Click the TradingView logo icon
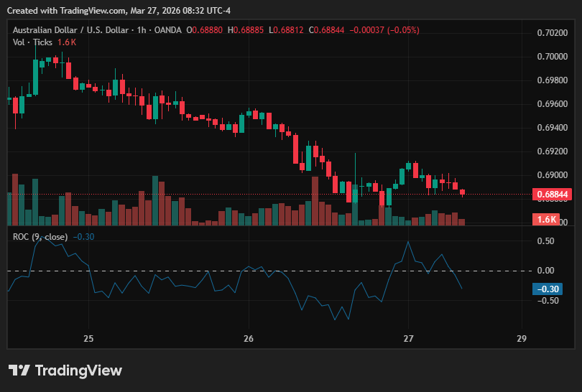 [19, 370]
